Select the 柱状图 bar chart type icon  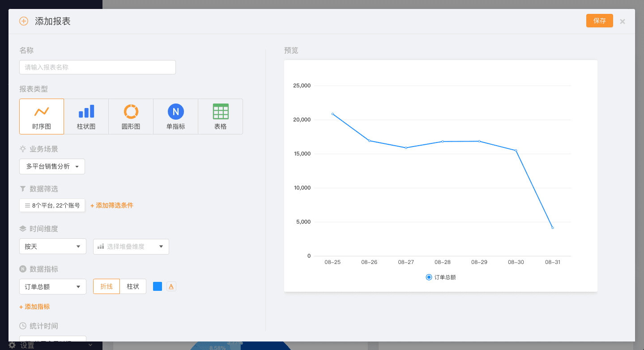pos(86,112)
